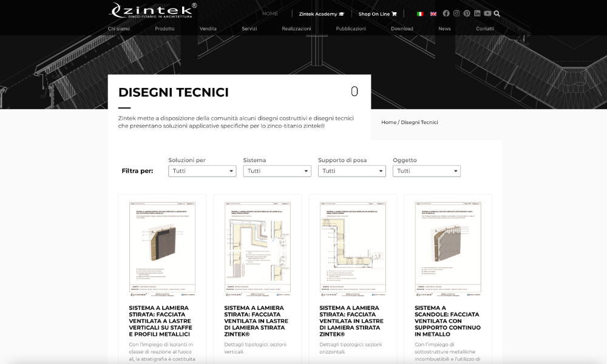Open the Facebook page icon
The width and height of the screenshot is (607, 364).
(x=446, y=13)
